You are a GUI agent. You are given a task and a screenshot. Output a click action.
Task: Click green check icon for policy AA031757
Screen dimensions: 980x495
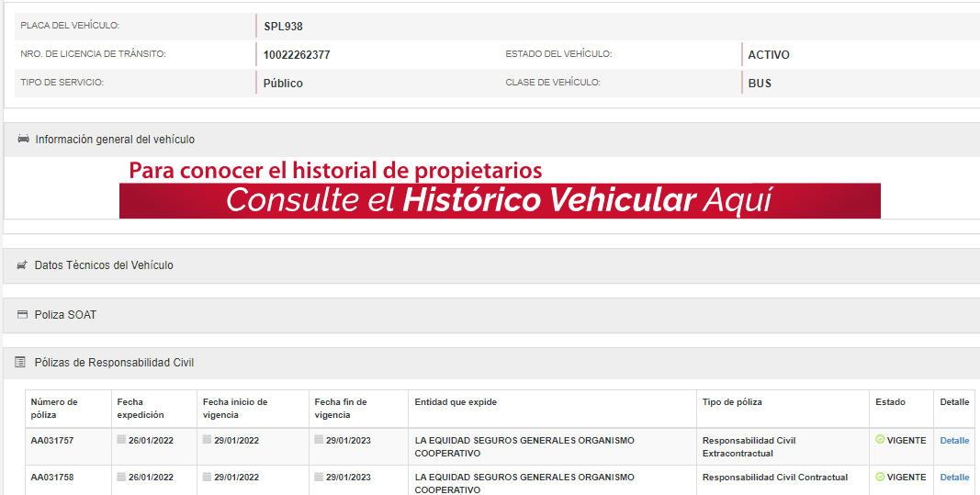(x=880, y=440)
